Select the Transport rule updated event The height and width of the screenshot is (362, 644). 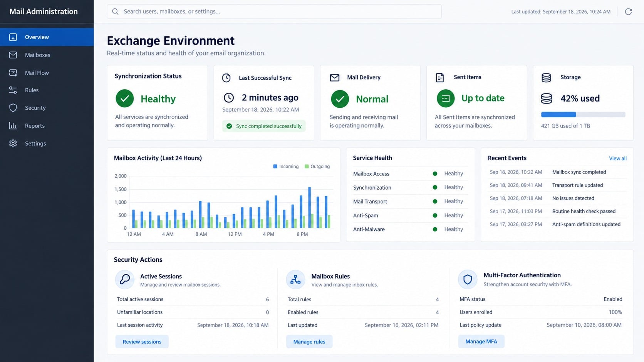557,185
